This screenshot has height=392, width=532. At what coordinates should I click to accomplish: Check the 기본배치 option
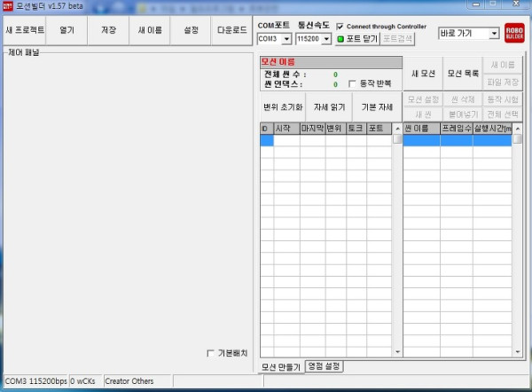click(210, 353)
